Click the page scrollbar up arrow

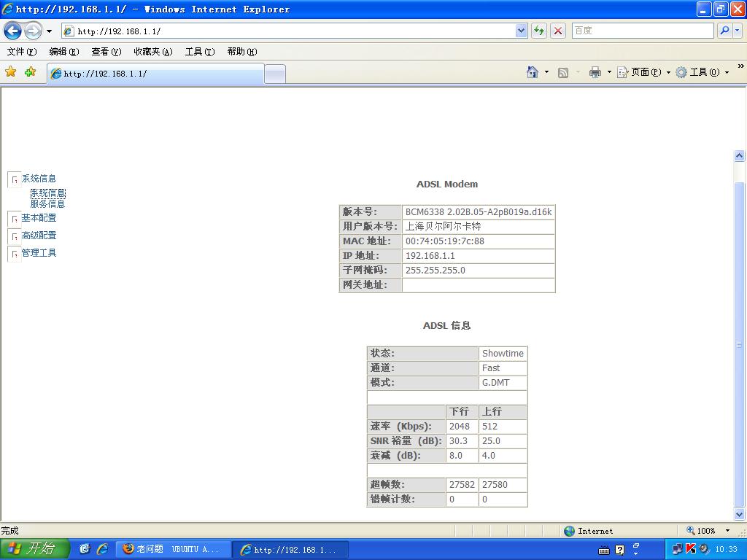click(740, 156)
